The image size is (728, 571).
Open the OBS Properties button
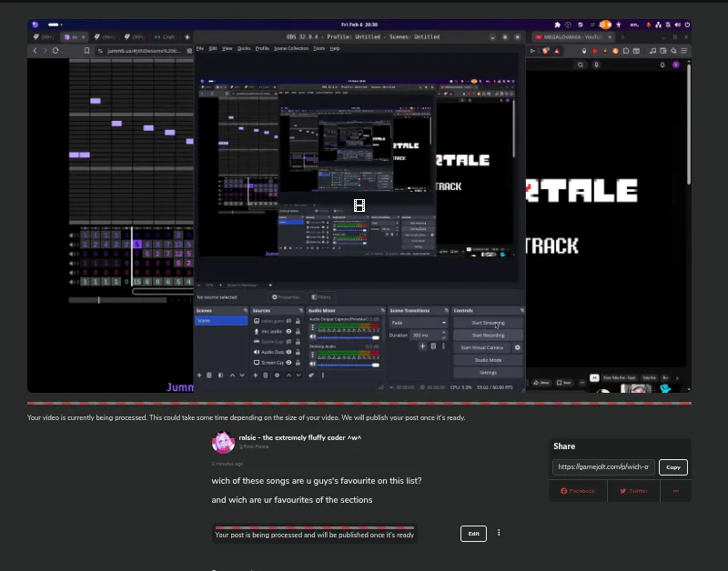click(x=286, y=296)
